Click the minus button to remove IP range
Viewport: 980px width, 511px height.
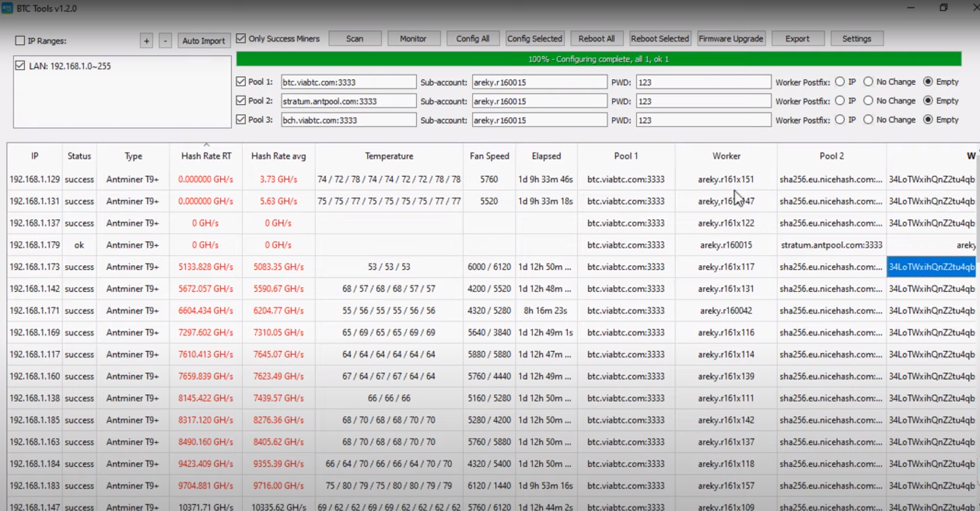tap(165, 40)
